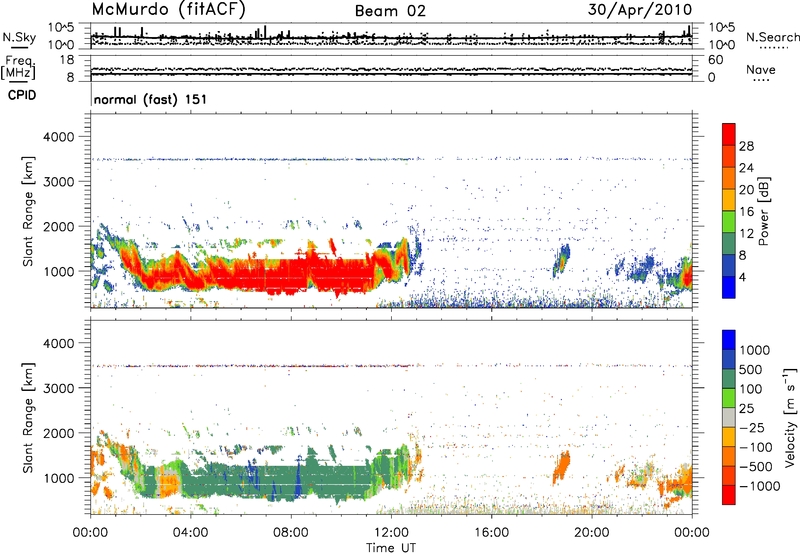Click the 2000 range tick of the velocity panel
This screenshot has width=800, height=554.
pyautogui.click(x=59, y=433)
